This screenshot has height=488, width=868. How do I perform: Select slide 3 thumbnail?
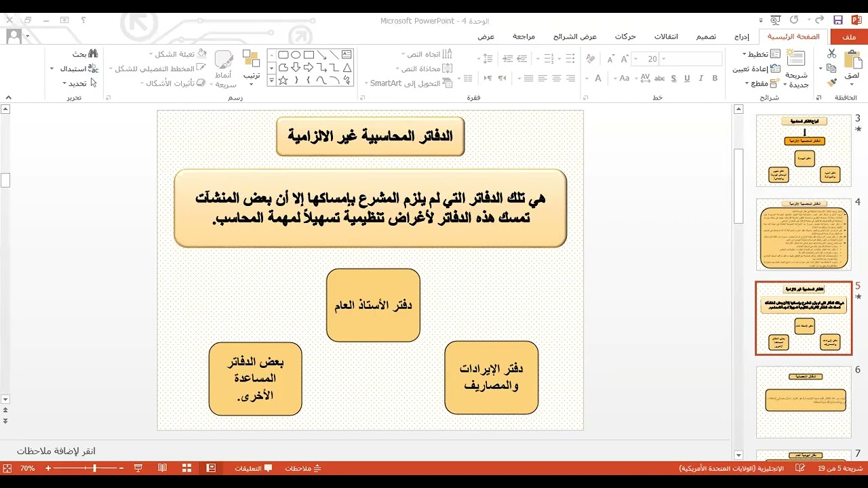coord(804,150)
